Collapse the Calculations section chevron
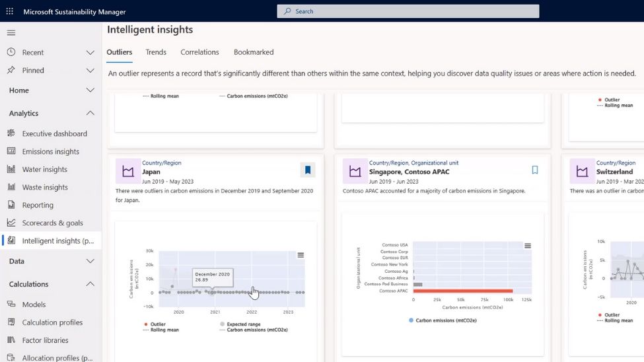This screenshot has width=644, height=362. [90, 284]
